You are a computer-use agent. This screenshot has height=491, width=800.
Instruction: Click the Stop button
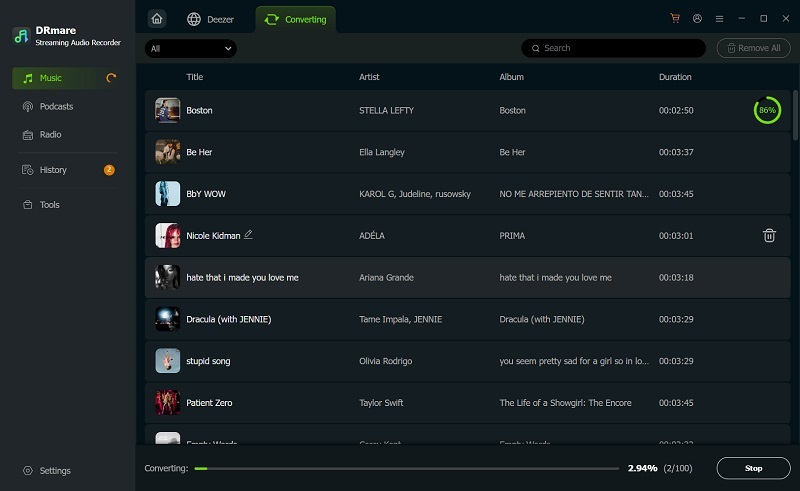tap(753, 468)
